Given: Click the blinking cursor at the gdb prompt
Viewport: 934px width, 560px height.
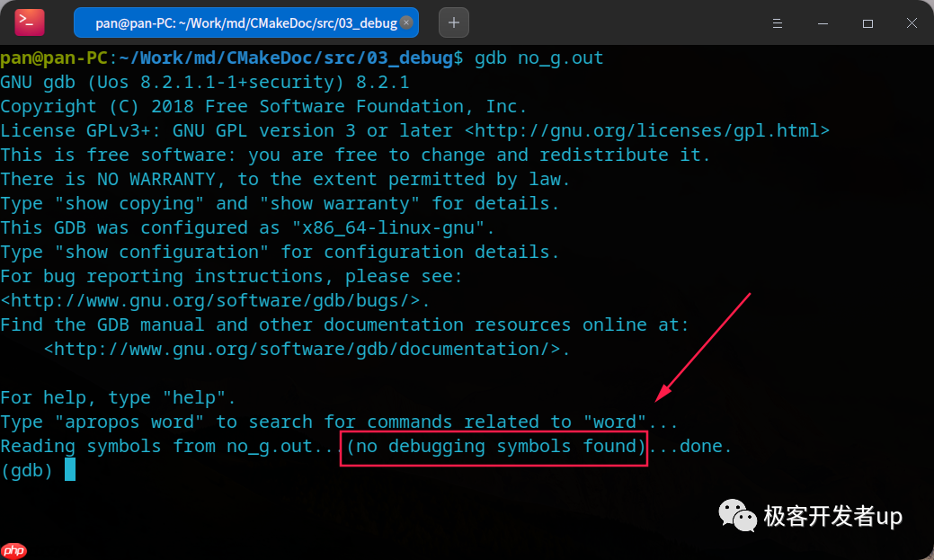Looking at the screenshot, I should click(71, 468).
